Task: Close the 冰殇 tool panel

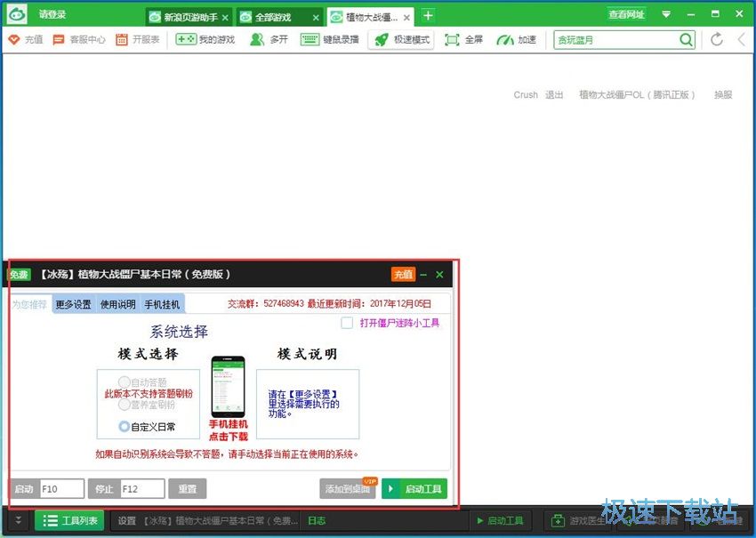Action: coord(439,275)
